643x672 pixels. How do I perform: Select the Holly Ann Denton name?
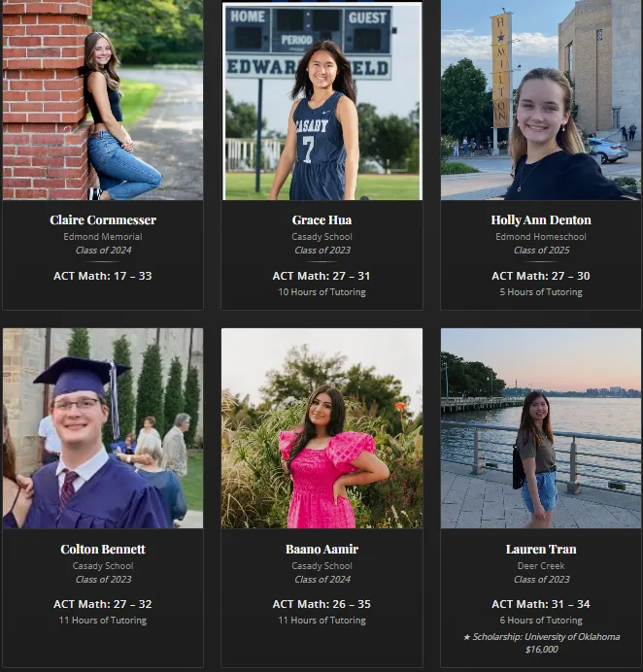pyautogui.click(x=541, y=219)
